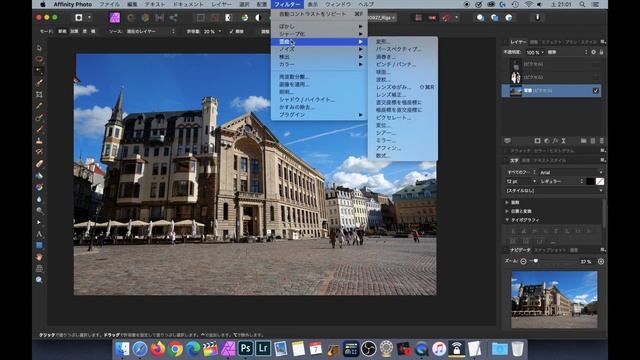Open Photoshop from the Dock
The image size is (640, 360).
click(x=246, y=349)
